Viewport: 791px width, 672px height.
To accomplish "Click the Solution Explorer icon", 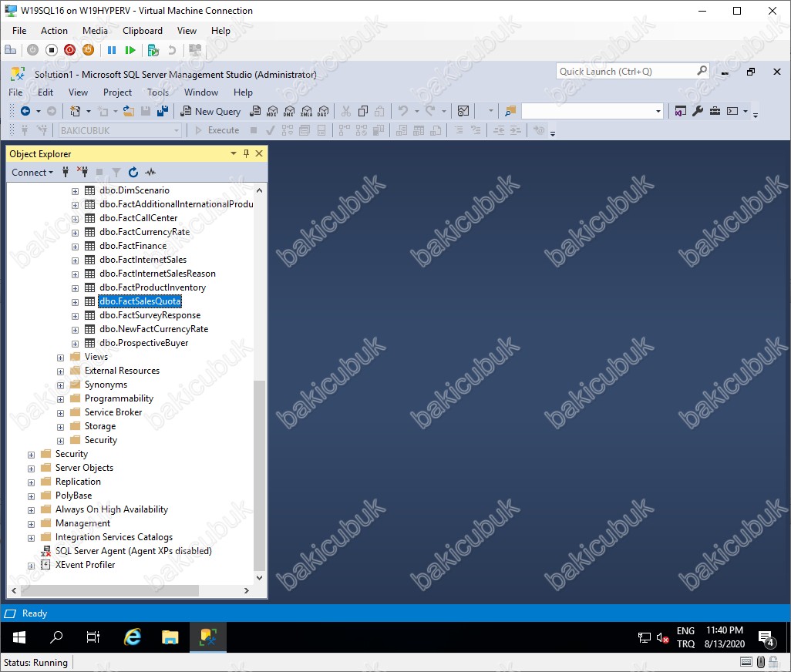I will [681, 111].
